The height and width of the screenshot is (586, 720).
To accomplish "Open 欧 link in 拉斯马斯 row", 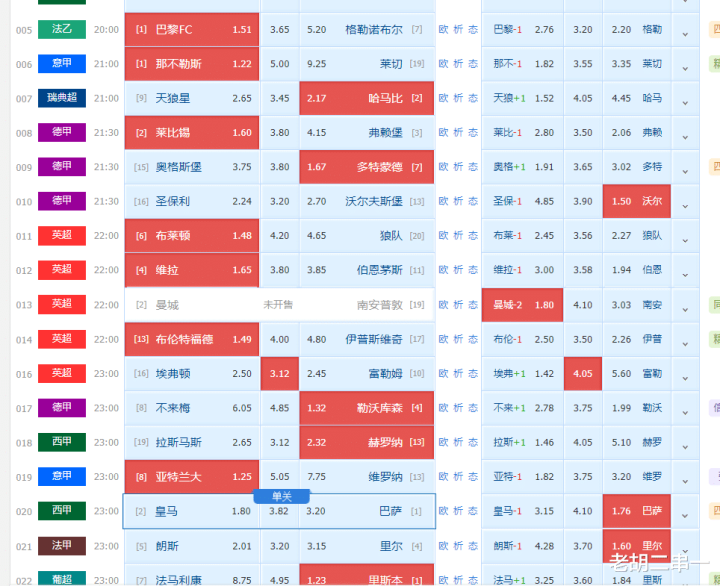I will [443, 442].
